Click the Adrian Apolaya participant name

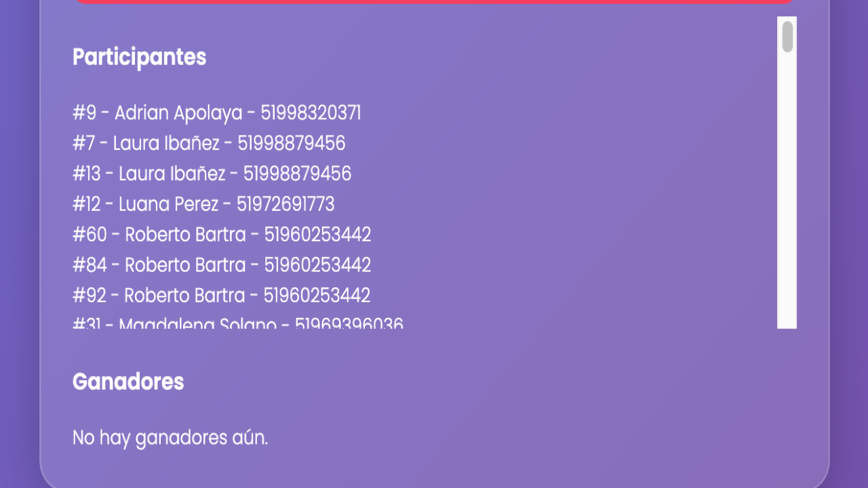click(x=178, y=113)
